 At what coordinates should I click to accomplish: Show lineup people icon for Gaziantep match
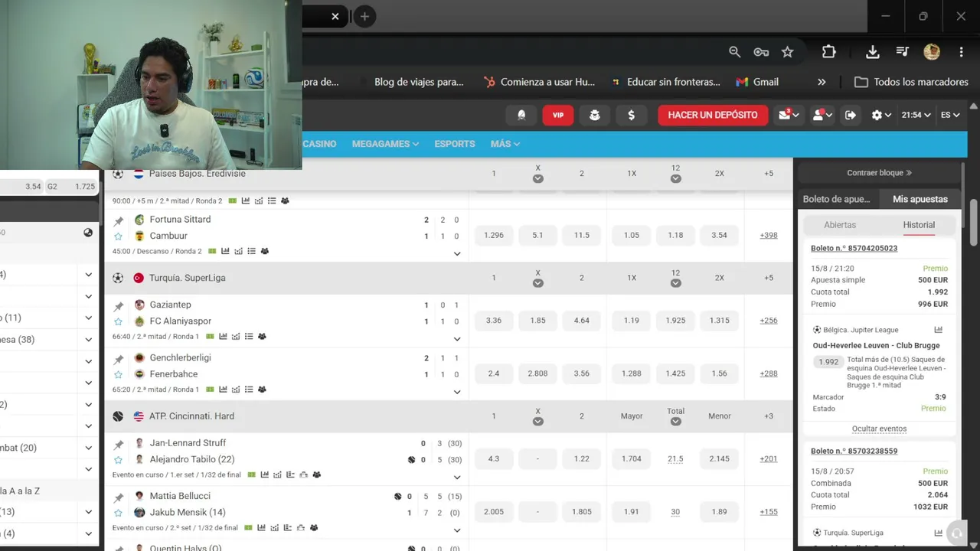(x=262, y=336)
